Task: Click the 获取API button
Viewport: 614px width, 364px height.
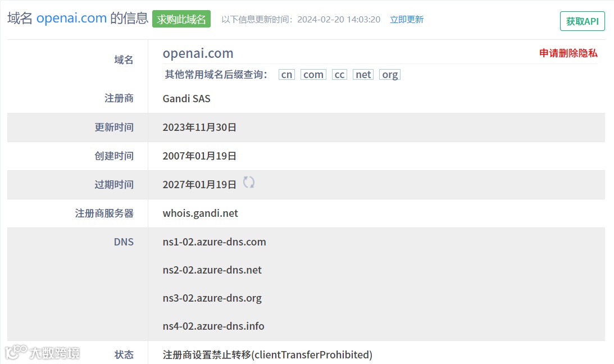Action: point(582,21)
